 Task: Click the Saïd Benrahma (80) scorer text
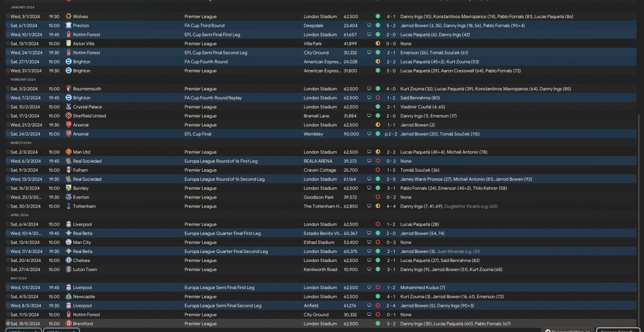coord(420,98)
